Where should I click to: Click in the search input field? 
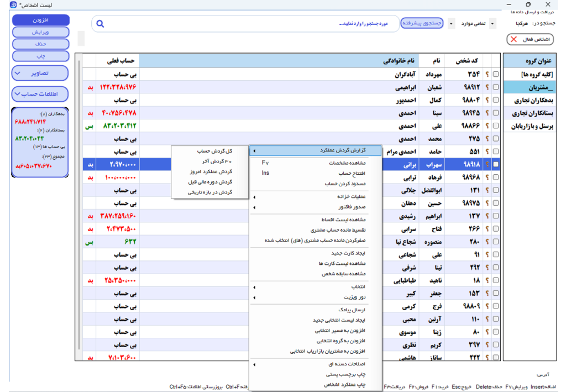(x=245, y=24)
